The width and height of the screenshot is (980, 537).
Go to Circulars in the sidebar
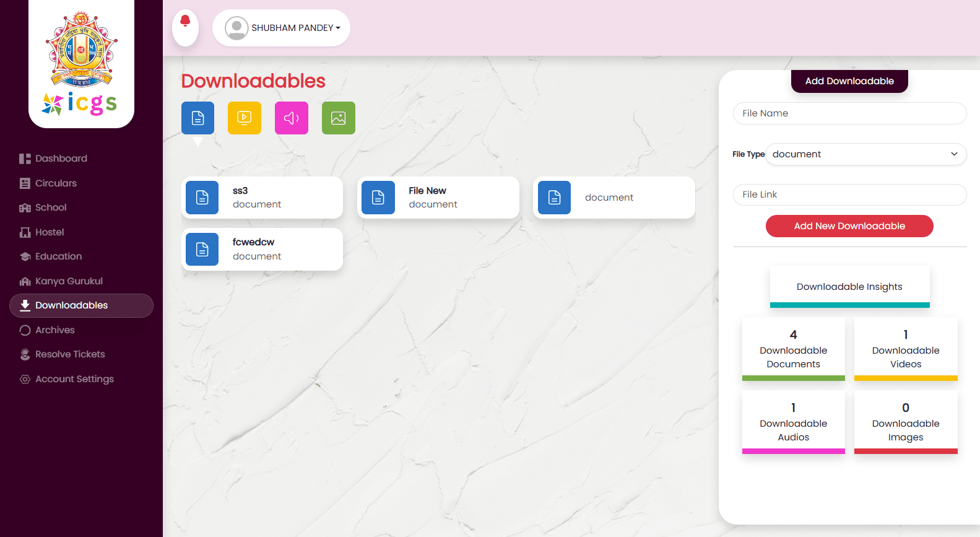click(56, 183)
